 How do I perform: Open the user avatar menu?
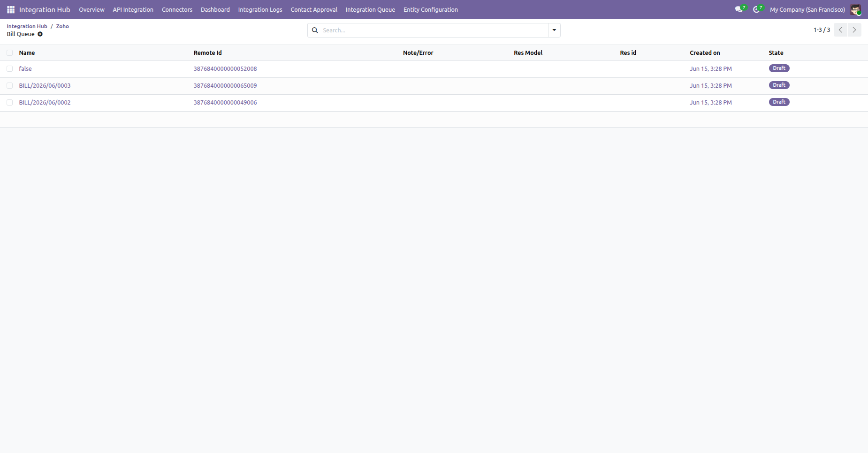pos(855,9)
